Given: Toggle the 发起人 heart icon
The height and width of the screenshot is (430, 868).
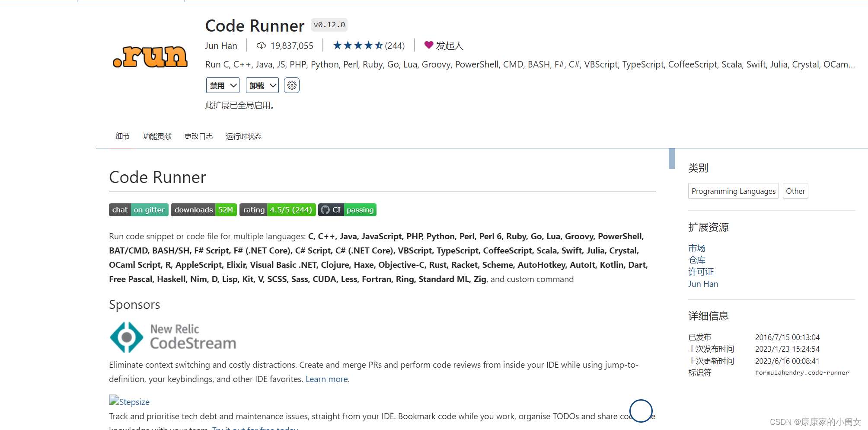Looking at the screenshot, I should tap(428, 45).
